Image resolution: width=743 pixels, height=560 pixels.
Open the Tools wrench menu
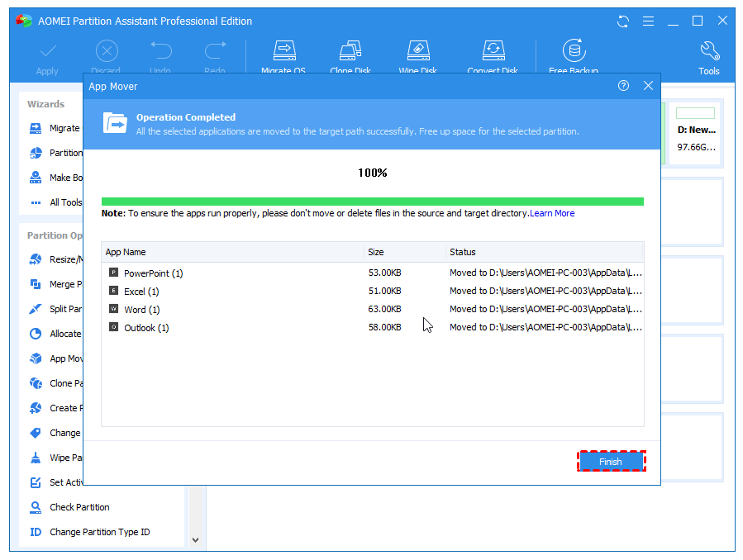tap(709, 59)
